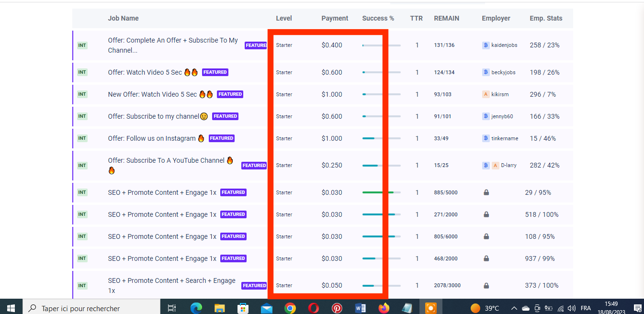Sort by the REMAIN column header
Screen dimensions: 644x314
(x=446, y=18)
